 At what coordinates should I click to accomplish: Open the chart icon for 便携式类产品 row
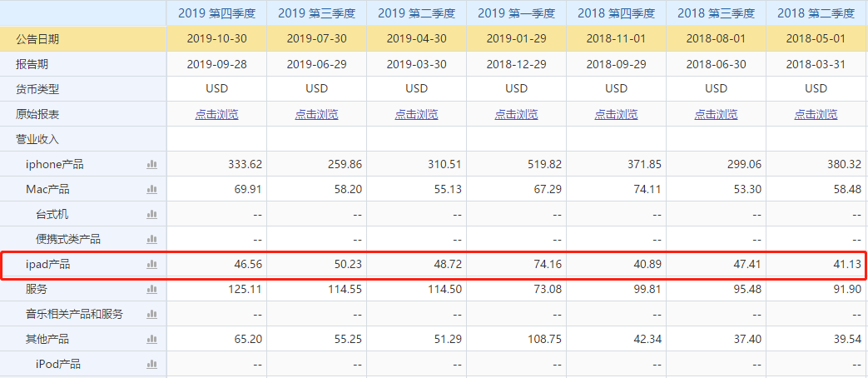pyautogui.click(x=151, y=239)
